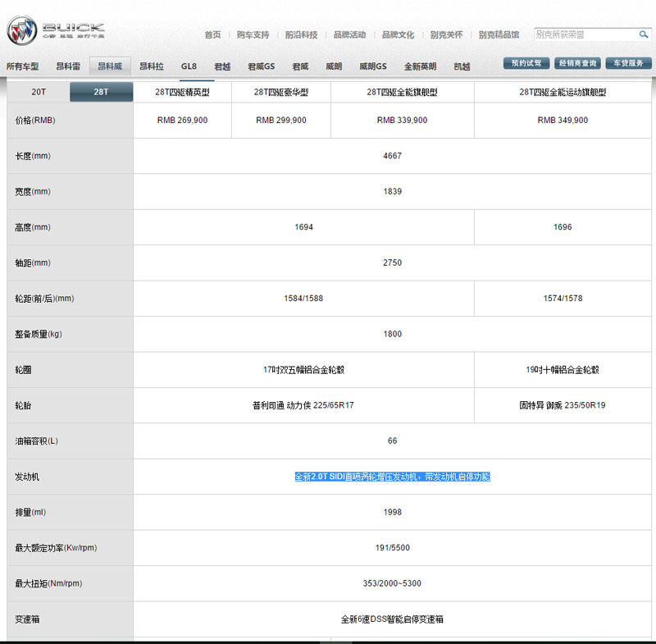
Task: Click the 全新6速DSS智能启停变速箱 cell
Action: [393, 619]
